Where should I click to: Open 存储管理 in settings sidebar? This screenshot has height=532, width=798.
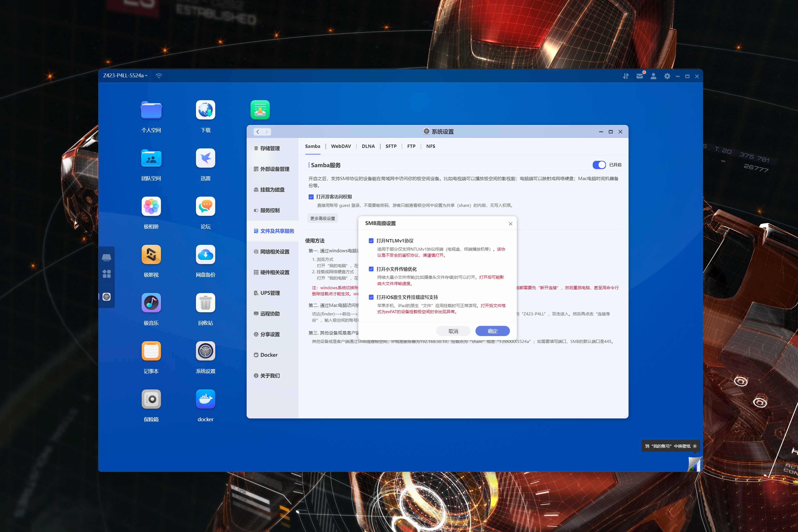click(x=272, y=148)
